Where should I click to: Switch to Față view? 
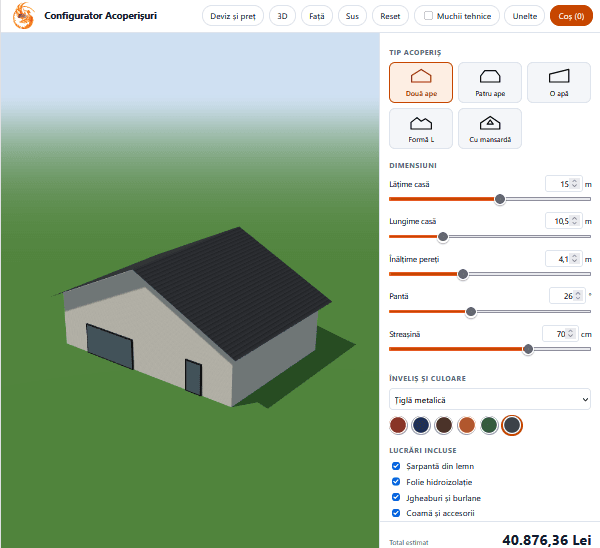coord(316,16)
